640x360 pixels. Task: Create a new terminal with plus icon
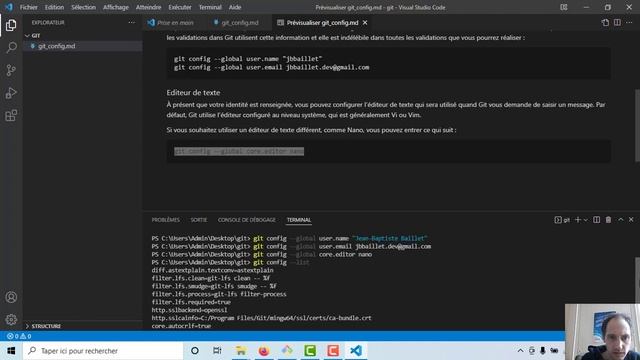click(x=578, y=220)
